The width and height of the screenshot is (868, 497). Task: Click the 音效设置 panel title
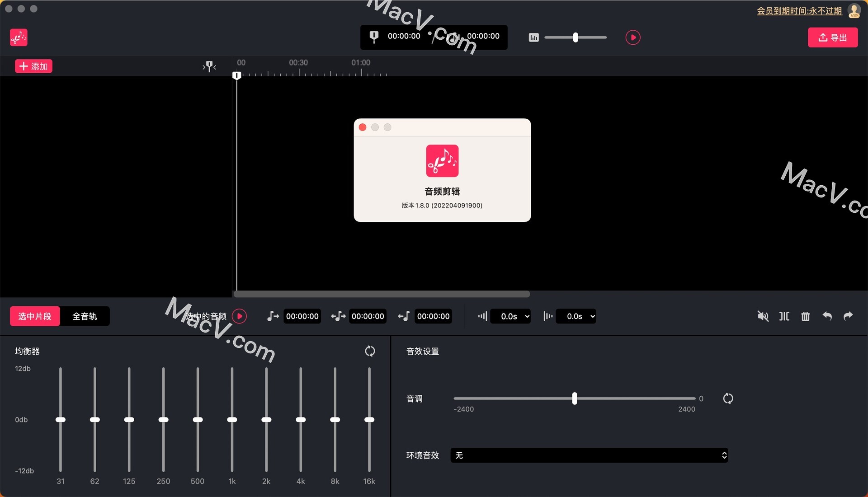[423, 351]
